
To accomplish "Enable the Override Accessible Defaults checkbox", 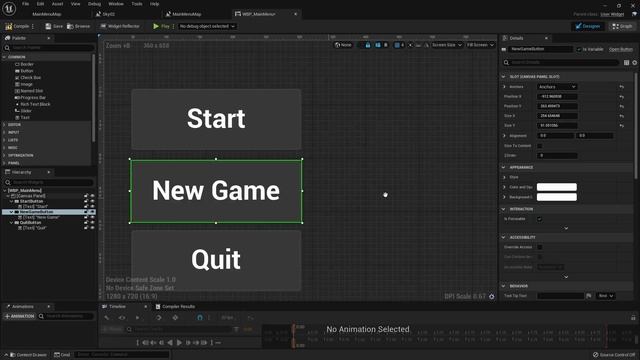I will tap(540, 247).
